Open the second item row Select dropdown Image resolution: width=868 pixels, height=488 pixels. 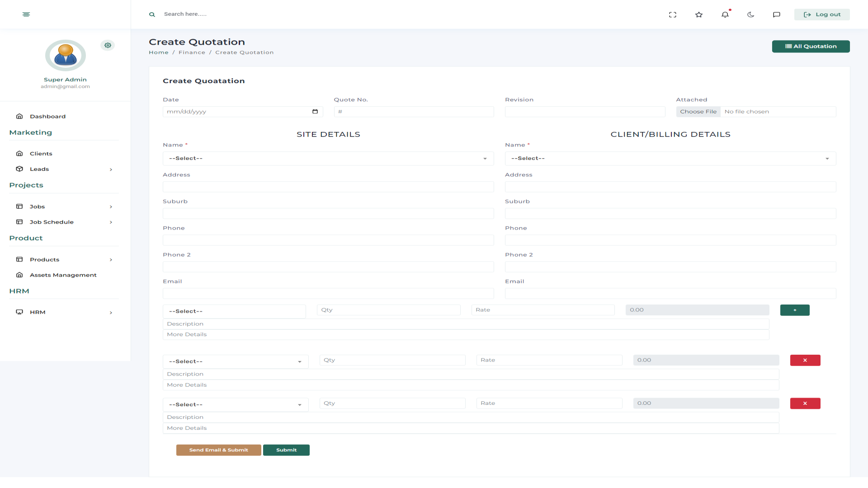click(235, 361)
